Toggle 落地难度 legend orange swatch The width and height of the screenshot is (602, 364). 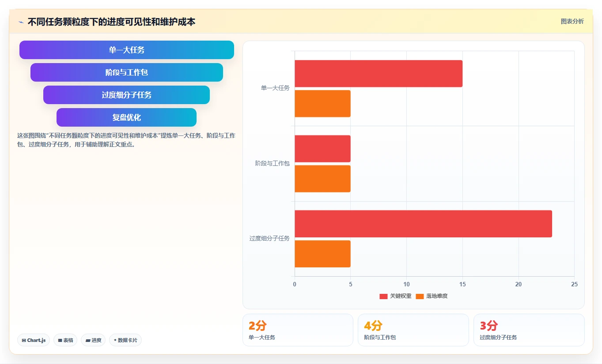point(420,296)
